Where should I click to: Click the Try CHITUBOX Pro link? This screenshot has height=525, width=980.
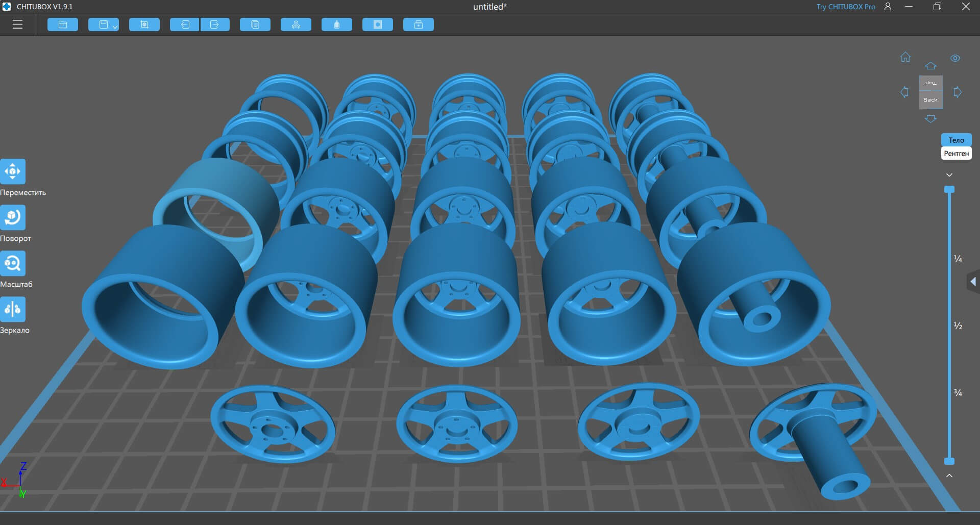tap(845, 7)
